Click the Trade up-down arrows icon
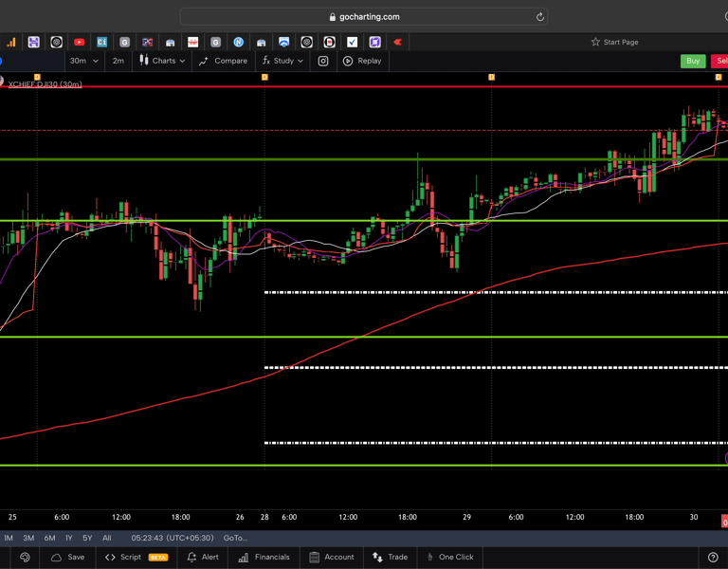The height and width of the screenshot is (569, 728). pyautogui.click(x=377, y=557)
